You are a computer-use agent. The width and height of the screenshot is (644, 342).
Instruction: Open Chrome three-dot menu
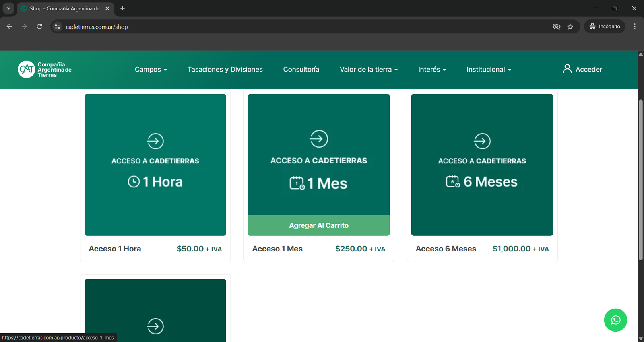click(x=635, y=27)
